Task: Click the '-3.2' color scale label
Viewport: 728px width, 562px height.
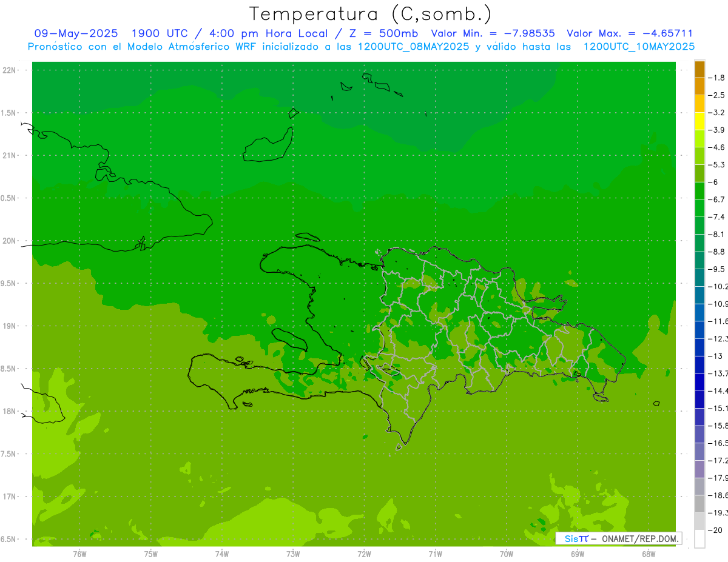Action: click(716, 113)
